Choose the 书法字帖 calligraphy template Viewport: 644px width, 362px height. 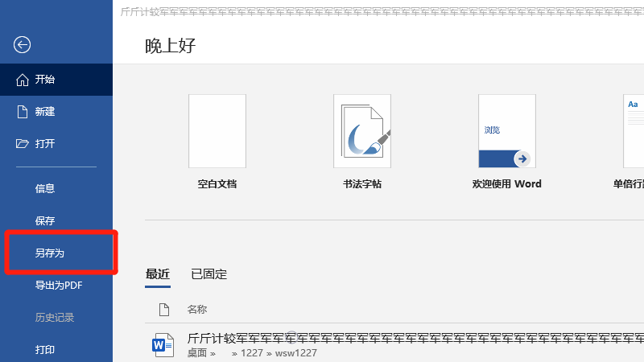coord(361,130)
